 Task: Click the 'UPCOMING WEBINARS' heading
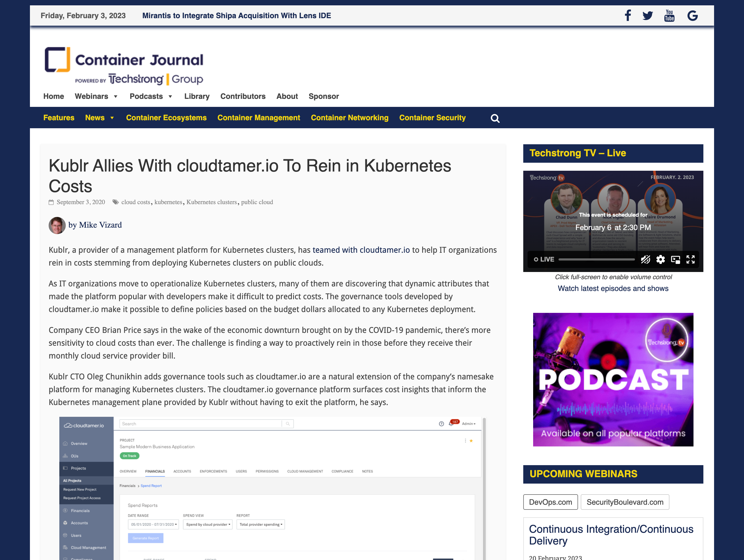click(x=583, y=474)
